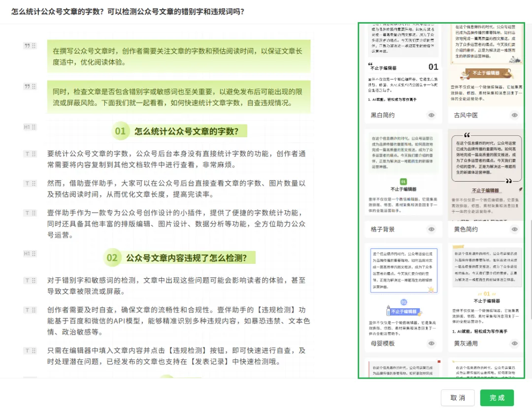Click the T icon beside paragraph 壹伴助手作为一款

tap(27, 213)
